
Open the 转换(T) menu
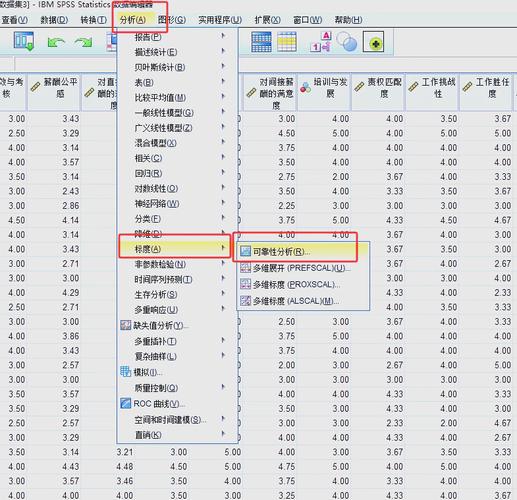[93, 20]
